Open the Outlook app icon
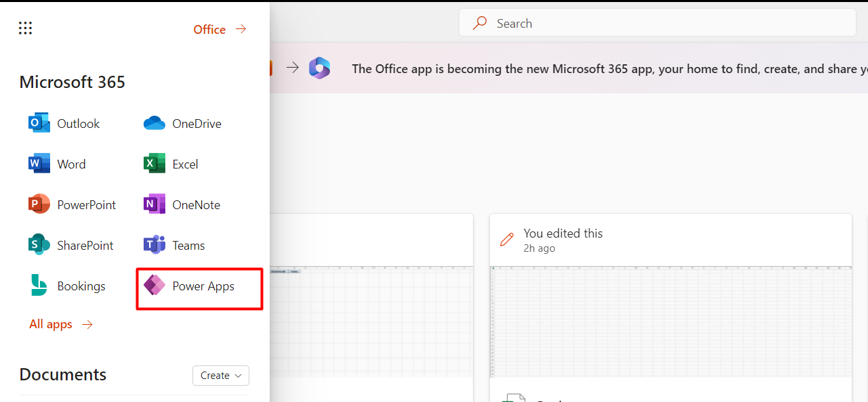 [39, 123]
